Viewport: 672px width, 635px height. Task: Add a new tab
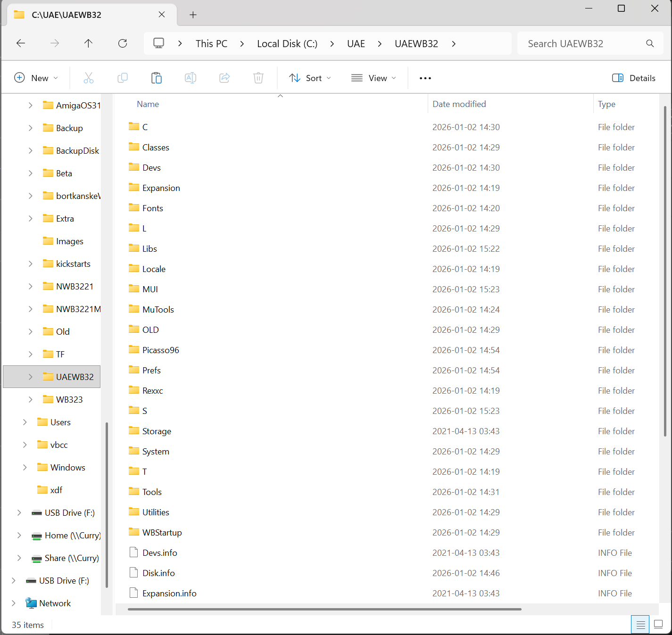193,15
